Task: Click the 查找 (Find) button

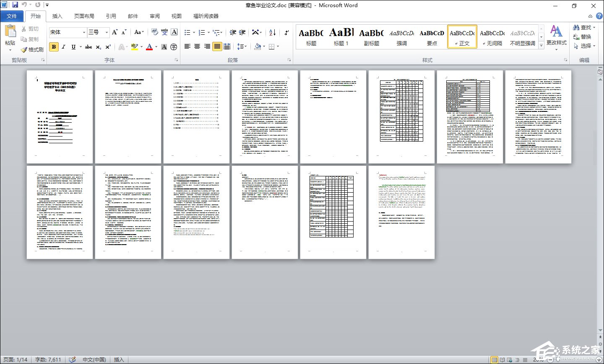Action: point(583,27)
